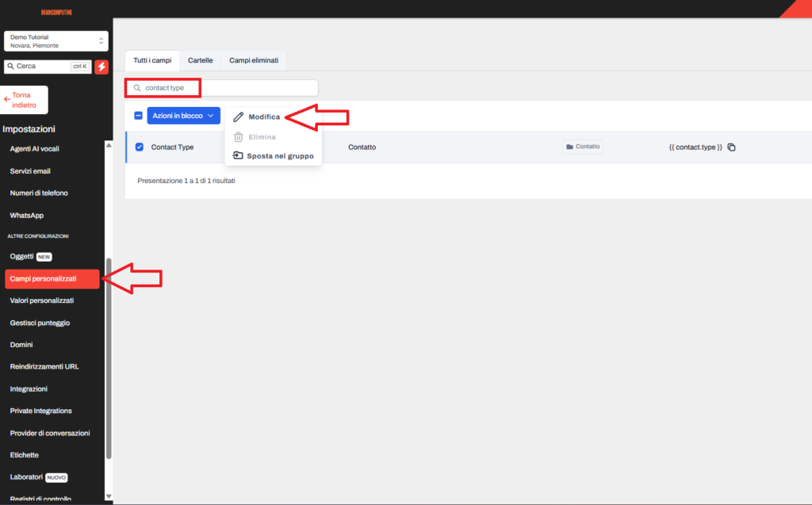Click the Brancomputing logo at top left
This screenshot has width=812, height=505.
56,11
